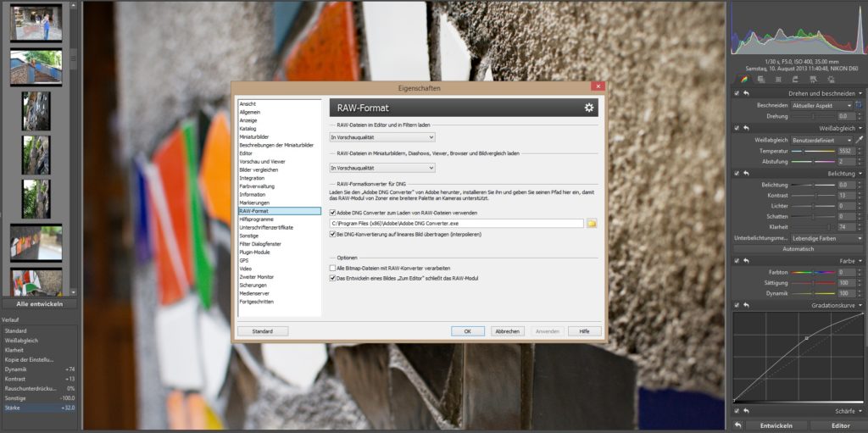The width and height of the screenshot is (868, 433).
Task: Click the Temperatur value field showing 5532
Action: (847, 151)
